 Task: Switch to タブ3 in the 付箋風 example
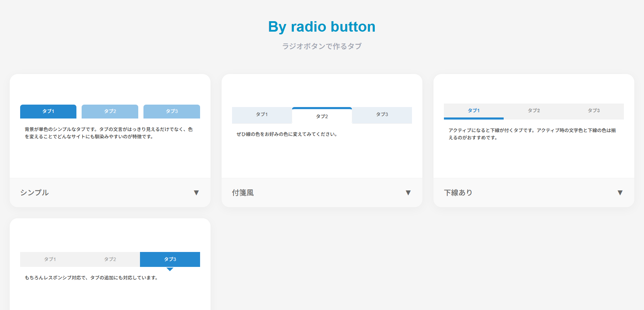pyautogui.click(x=381, y=114)
